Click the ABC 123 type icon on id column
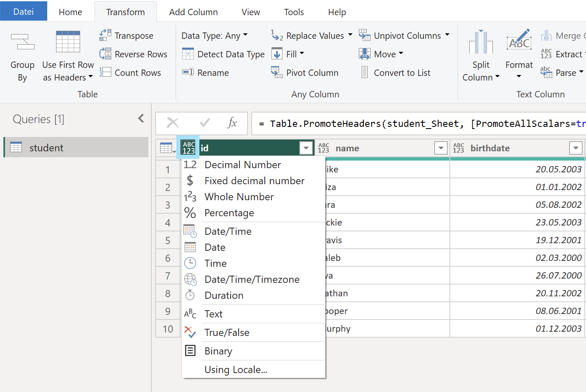 188,148
